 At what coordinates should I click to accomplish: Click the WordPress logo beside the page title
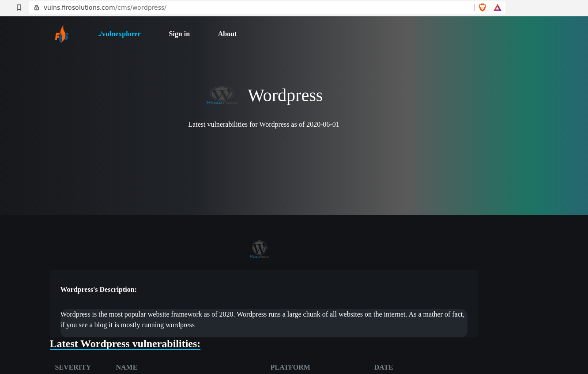click(222, 95)
